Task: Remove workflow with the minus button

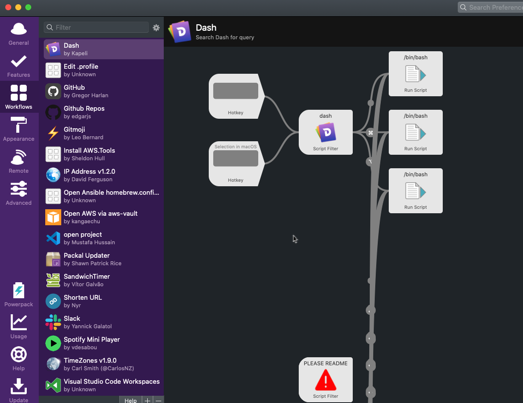Action: coord(158,400)
